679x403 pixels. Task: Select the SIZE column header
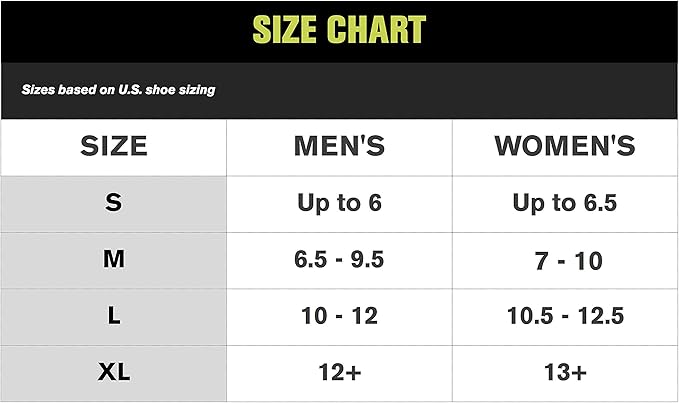click(x=113, y=146)
